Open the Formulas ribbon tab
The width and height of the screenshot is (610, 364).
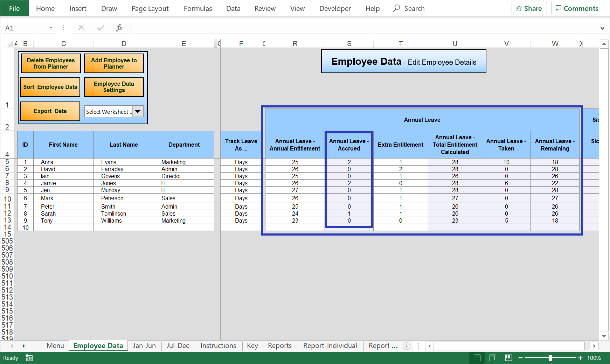pyautogui.click(x=197, y=8)
